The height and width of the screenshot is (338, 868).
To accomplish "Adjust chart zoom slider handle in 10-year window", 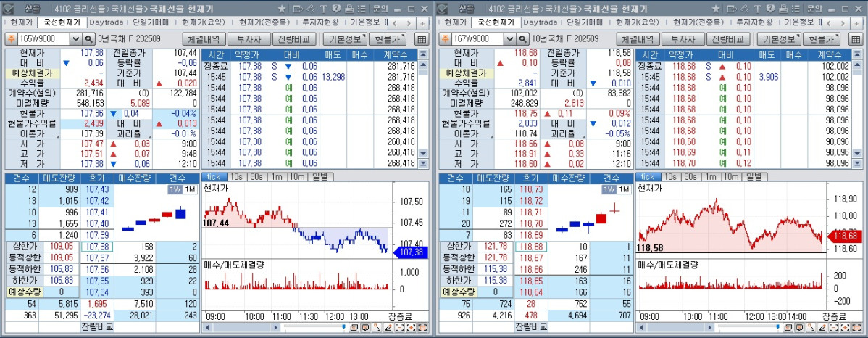I will click(x=777, y=326).
